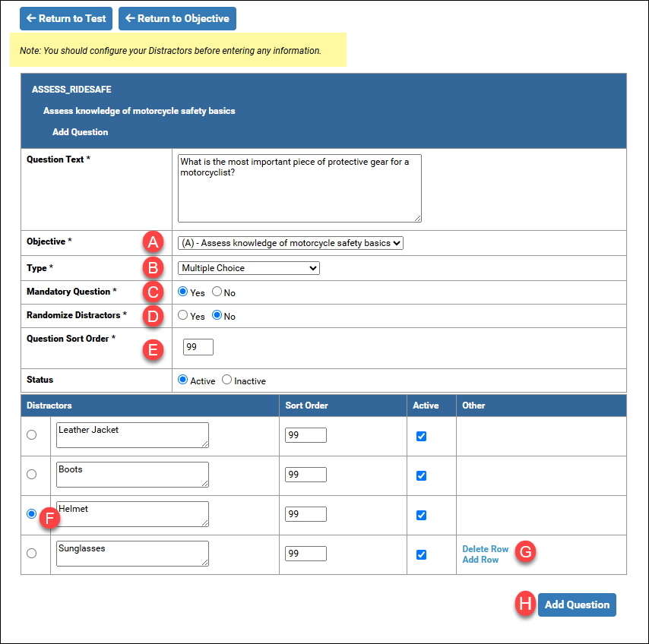Toggle Active checkbox for Sunglasses row
The width and height of the screenshot is (649, 644).
point(422,555)
